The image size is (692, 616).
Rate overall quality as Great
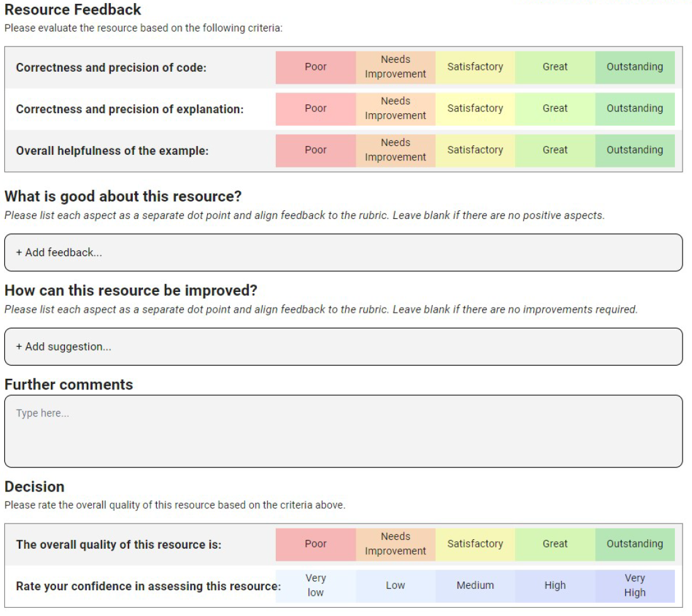[555, 544]
